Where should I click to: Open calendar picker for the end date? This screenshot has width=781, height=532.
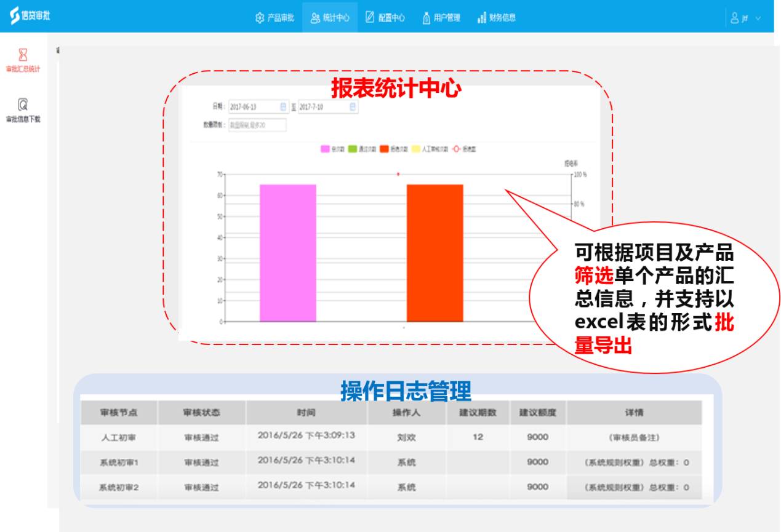(x=353, y=107)
